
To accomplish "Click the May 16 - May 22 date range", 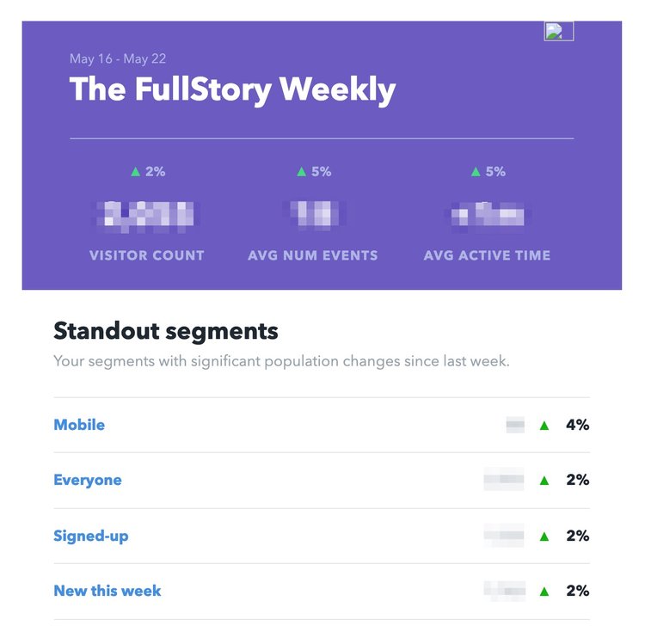I will click(x=118, y=58).
